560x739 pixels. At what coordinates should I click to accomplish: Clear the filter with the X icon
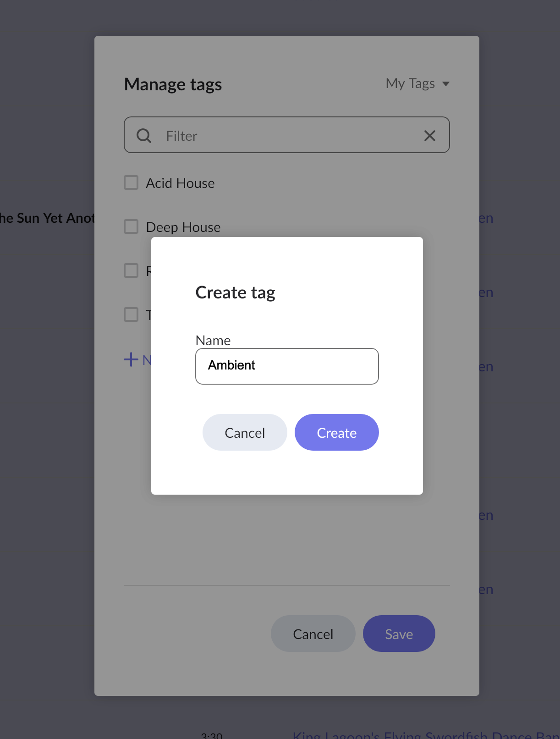[429, 136]
